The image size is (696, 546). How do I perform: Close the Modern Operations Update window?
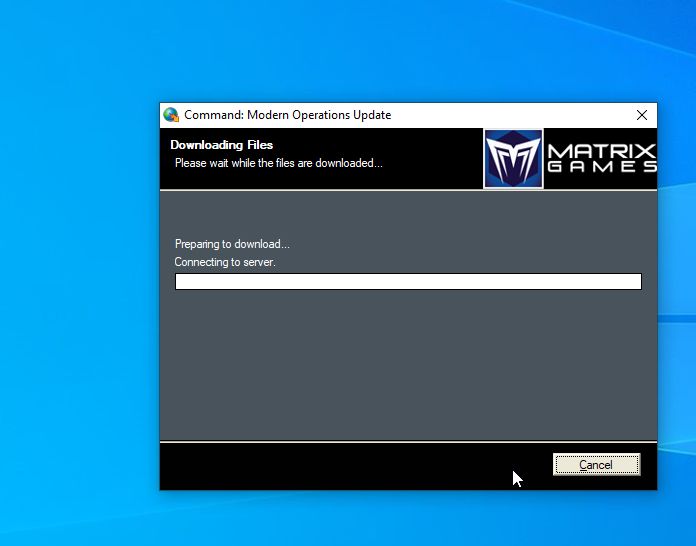641,115
